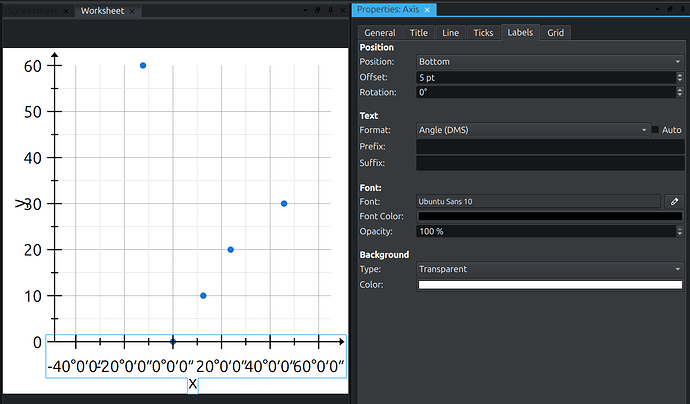Expand the Format dropdown showing Angle (DMS)

532,130
